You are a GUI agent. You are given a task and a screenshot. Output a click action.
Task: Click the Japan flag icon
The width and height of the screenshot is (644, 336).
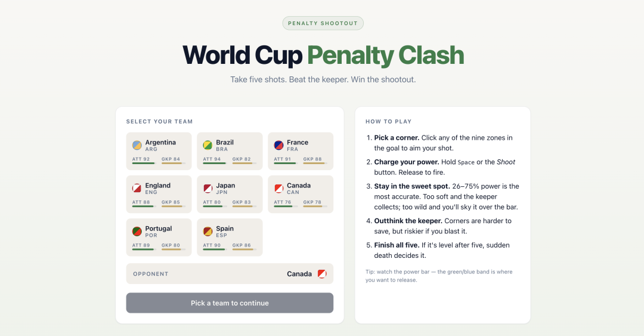pyautogui.click(x=208, y=189)
